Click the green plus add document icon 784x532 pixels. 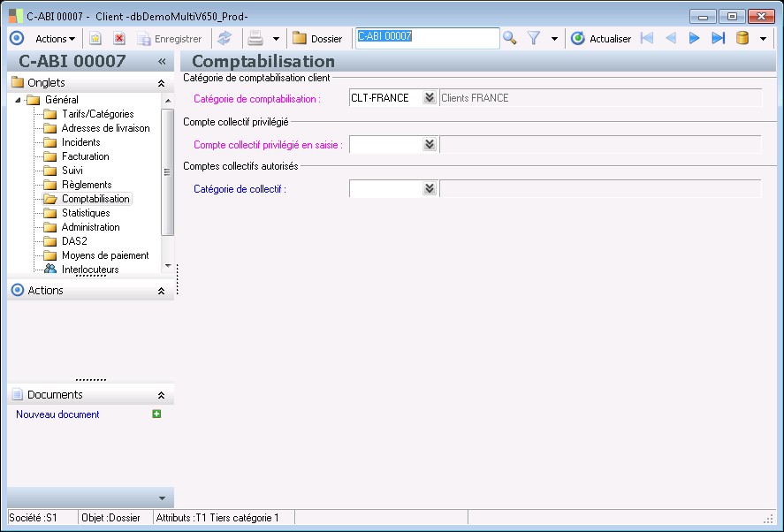coord(156,414)
